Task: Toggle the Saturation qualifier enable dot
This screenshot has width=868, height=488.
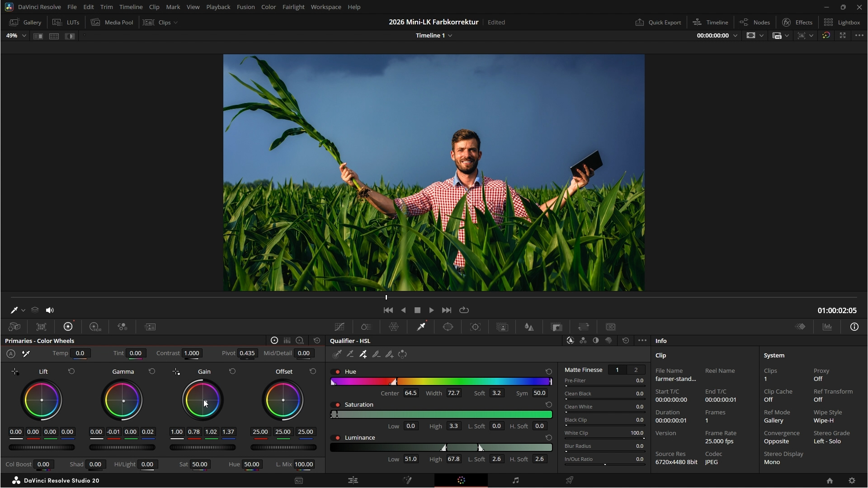Action: (x=338, y=404)
